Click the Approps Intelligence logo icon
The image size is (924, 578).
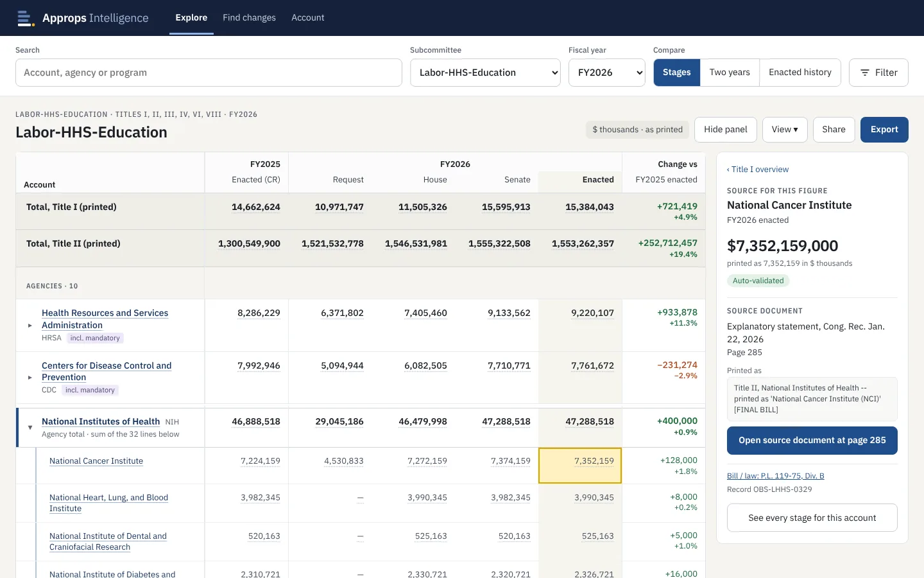(26, 18)
